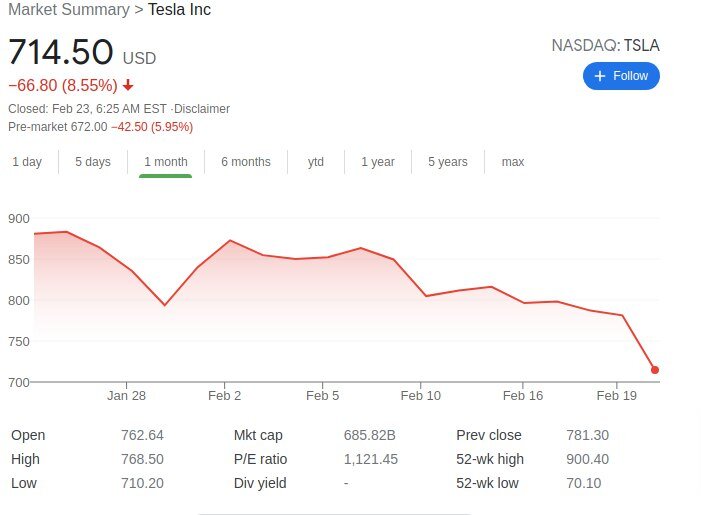
Task: Click the red down arrow beside price change
Action: pyautogui.click(x=128, y=85)
